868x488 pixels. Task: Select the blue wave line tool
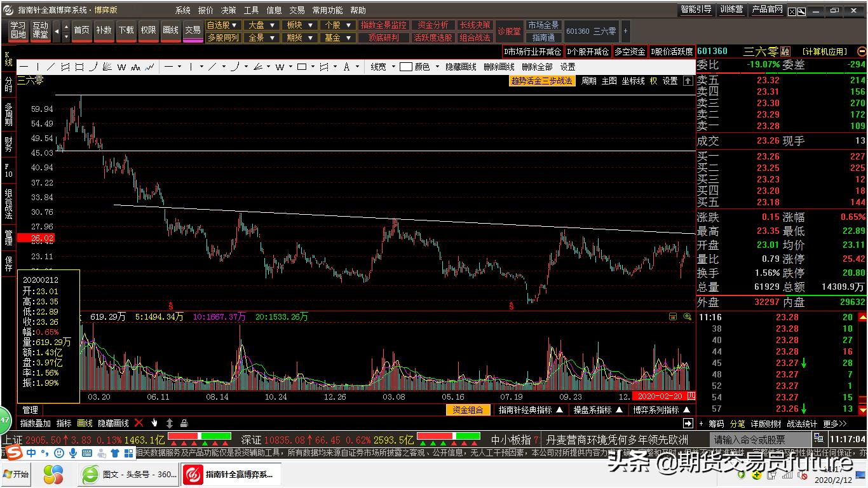[150, 67]
